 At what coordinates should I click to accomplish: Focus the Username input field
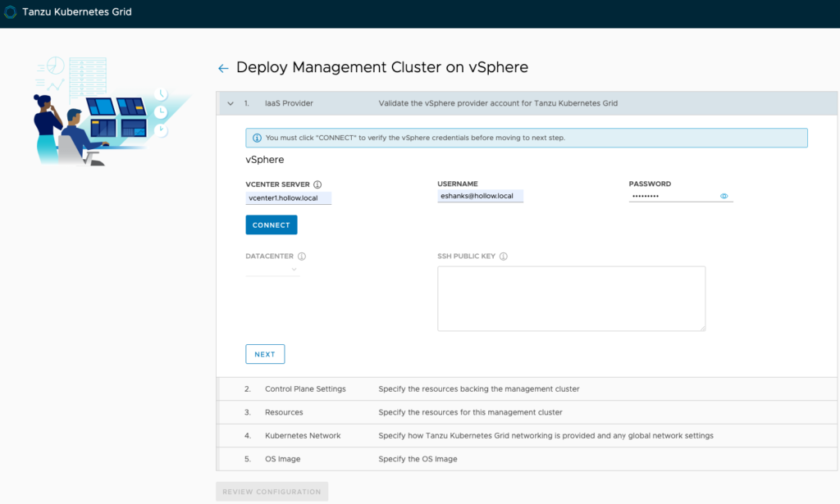[x=480, y=197]
